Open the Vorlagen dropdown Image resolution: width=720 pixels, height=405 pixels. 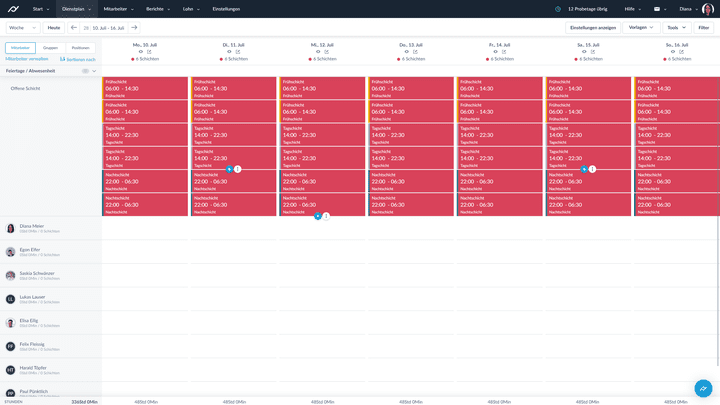(x=641, y=28)
